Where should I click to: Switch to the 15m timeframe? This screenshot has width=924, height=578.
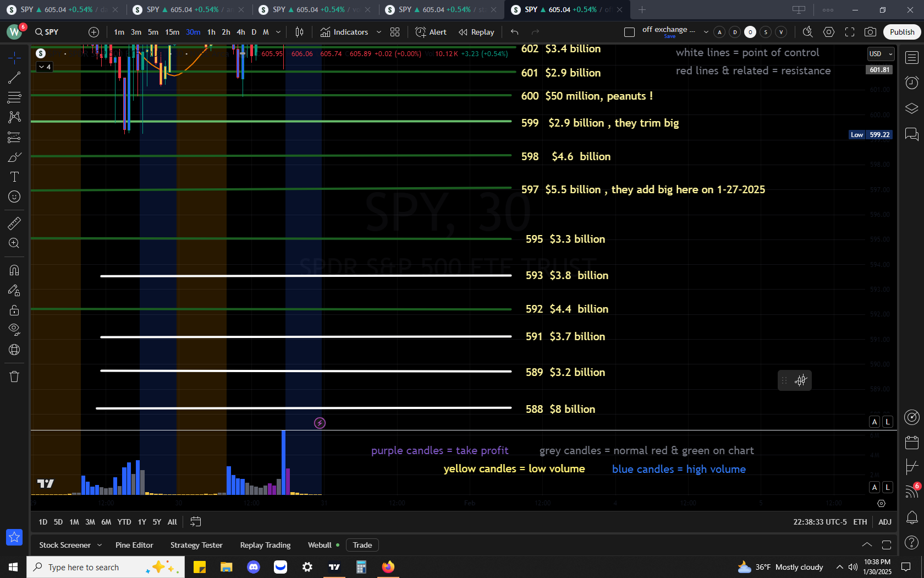pos(172,32)
